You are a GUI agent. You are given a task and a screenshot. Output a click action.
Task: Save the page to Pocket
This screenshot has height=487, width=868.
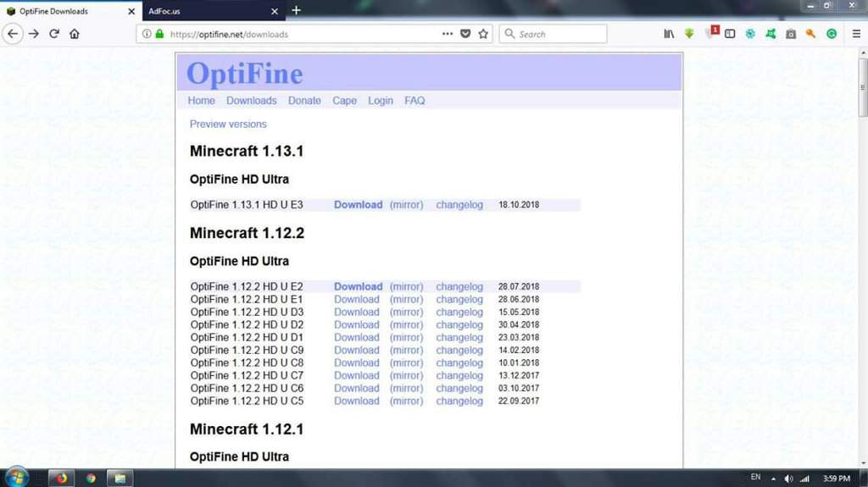465,34
